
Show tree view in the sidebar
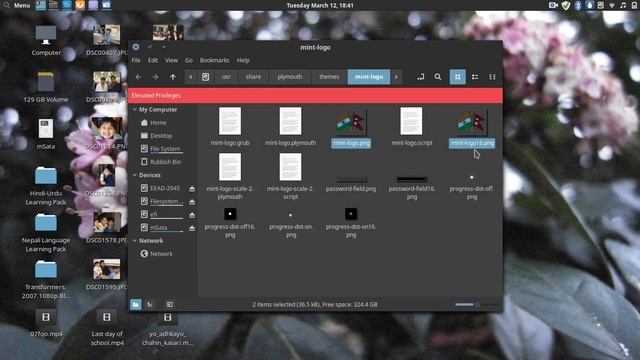click(x=150, y=304)
